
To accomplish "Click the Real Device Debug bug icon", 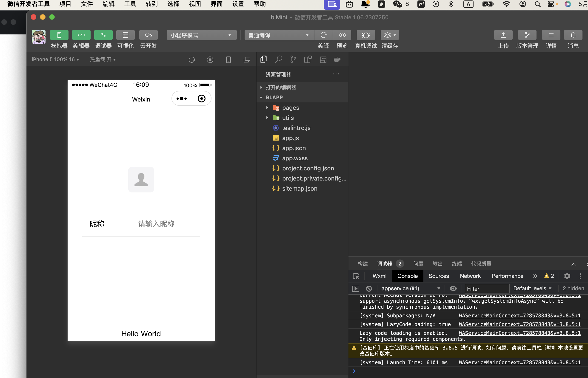I will pos(365,35).
